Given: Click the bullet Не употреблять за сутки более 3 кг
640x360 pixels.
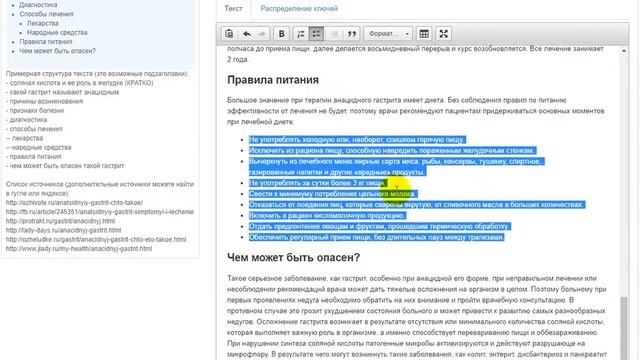Looking at the screenshot, I should tap(317, 183).
